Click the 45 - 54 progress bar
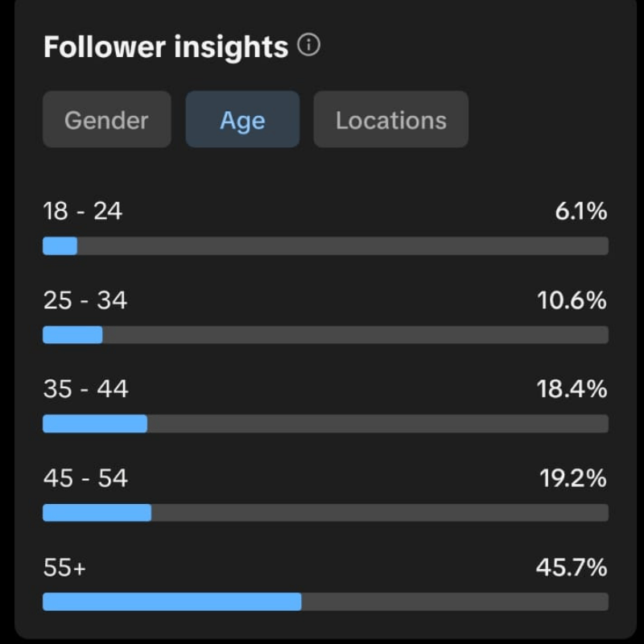This screenshot has width=644, height=644. tap(325, 513)
